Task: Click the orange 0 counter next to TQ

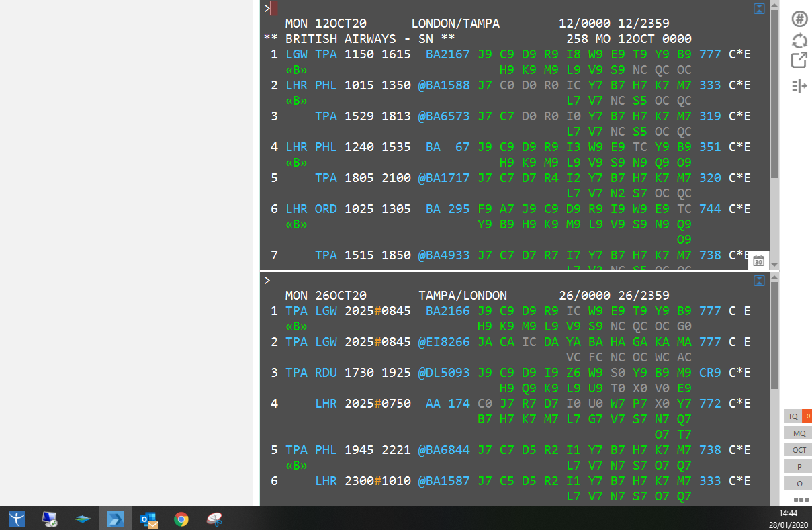Action: tap(807, 416)
